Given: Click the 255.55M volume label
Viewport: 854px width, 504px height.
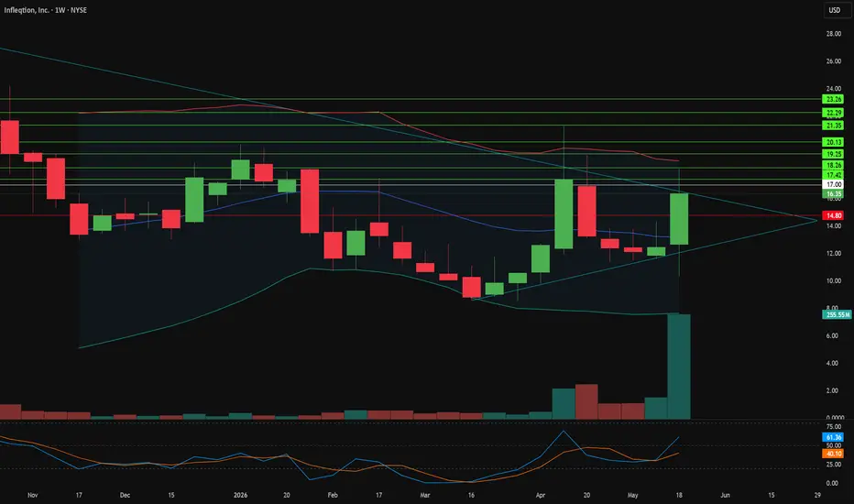Looking at the screenshot, I should pos(838,315).
